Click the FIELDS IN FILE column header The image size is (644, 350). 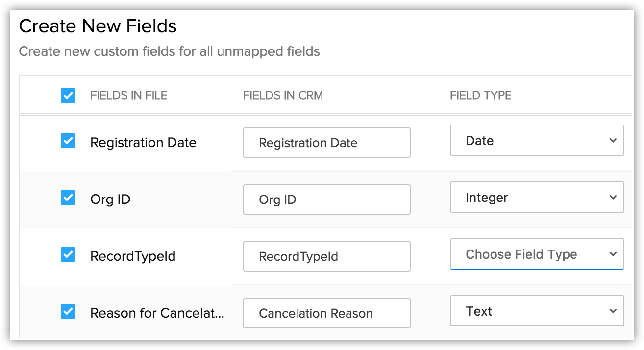coord(129,95)
